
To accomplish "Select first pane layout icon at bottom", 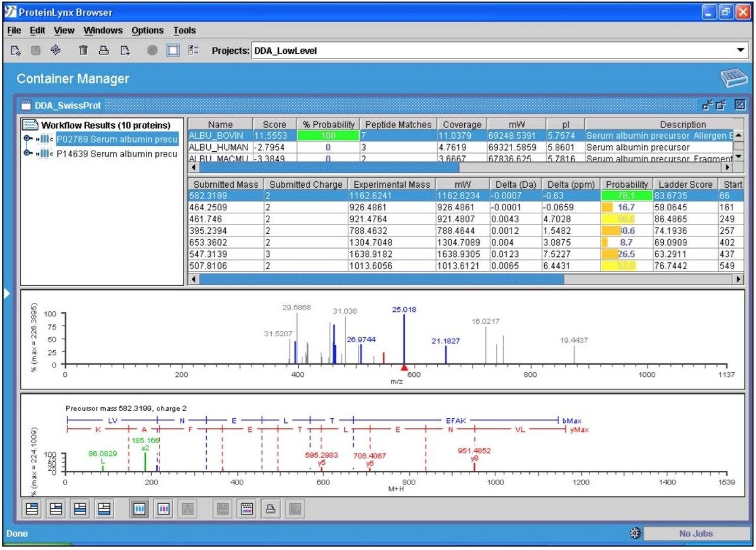I will pos(32,509).
